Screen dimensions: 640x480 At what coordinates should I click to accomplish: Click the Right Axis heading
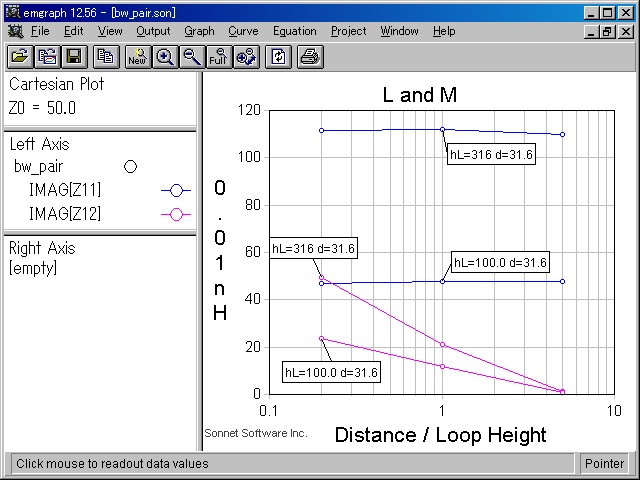(42, 248)
